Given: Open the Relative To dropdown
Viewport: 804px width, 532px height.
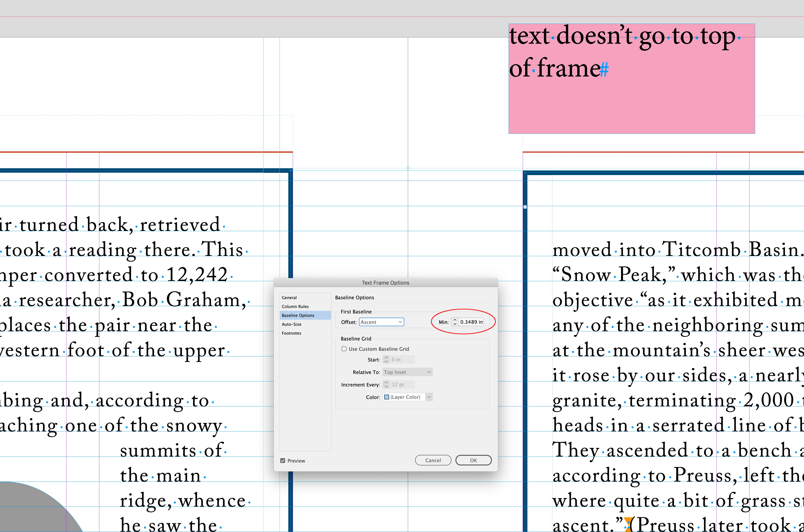Looking at the screenshot, I should pos(407,372).
